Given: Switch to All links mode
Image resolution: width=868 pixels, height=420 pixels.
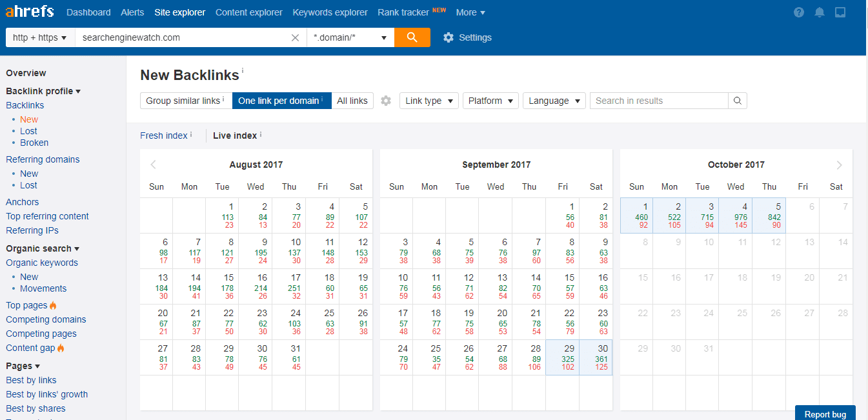Looking at the screenshot, I should 352,101.
